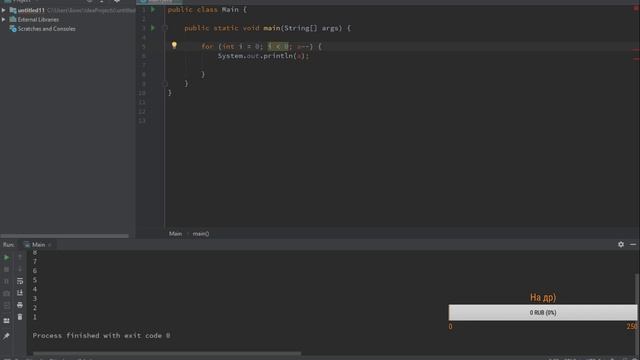Click the Stop process square icon
This screenshot has width=640, height=360.
point(7,269)
